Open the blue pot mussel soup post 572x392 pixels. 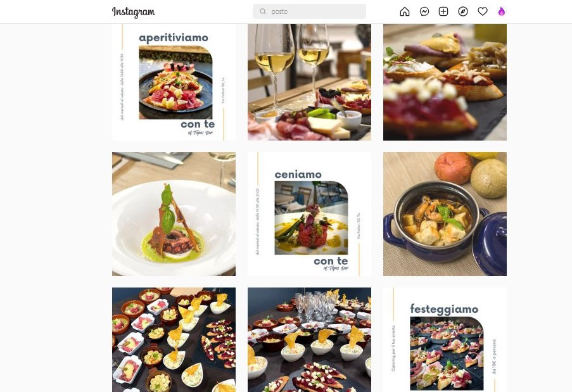click(x=445, y=214)
